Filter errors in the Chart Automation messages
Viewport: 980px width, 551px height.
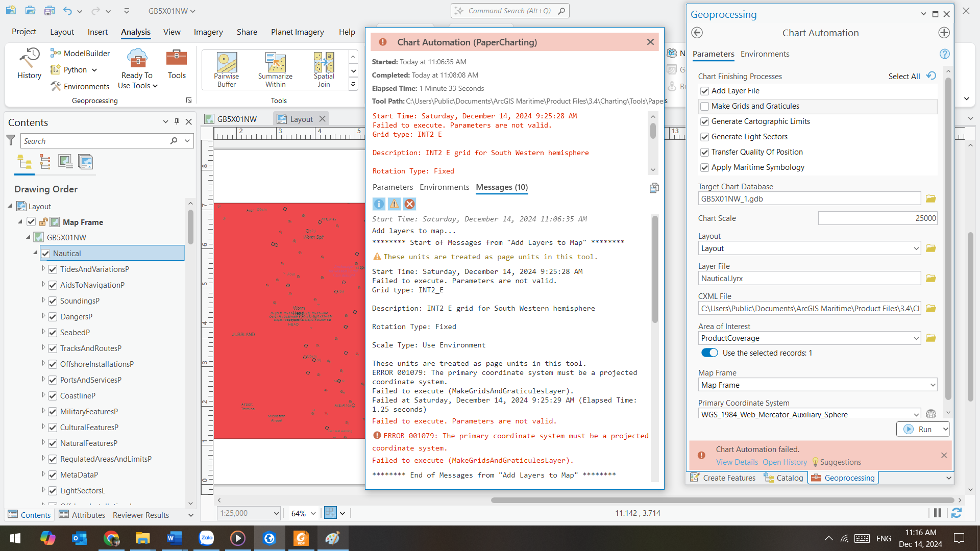410,204
